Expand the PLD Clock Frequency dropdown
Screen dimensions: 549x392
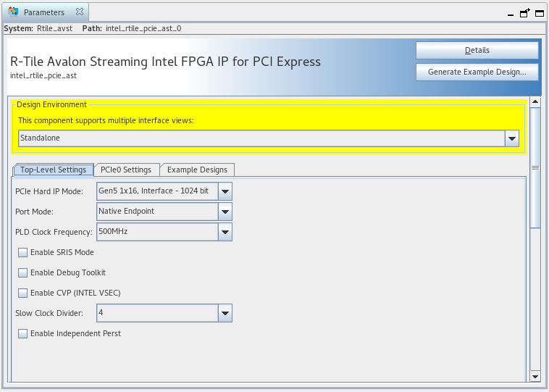(225, 232)
